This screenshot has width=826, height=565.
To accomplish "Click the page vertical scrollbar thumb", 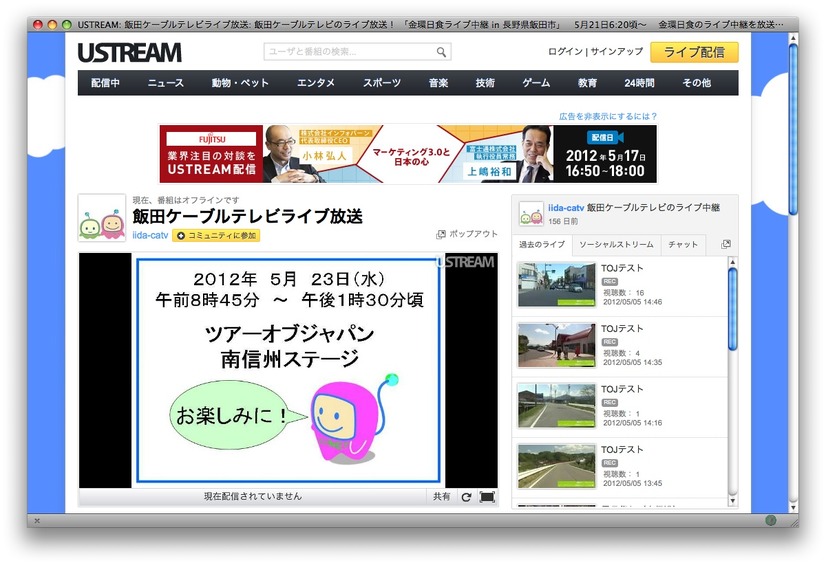I will [x=793, y=129].
